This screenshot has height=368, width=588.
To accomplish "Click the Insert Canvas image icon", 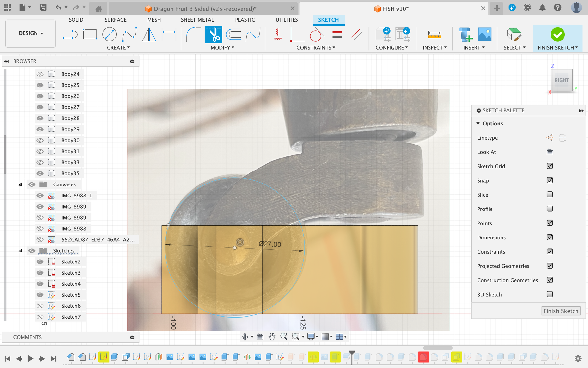I will coord(484,35).
